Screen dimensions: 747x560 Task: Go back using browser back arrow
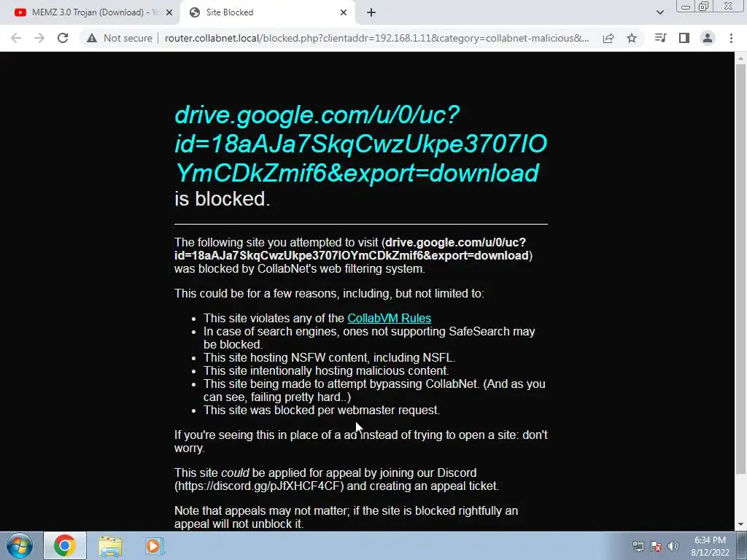(x=16, y=38)
